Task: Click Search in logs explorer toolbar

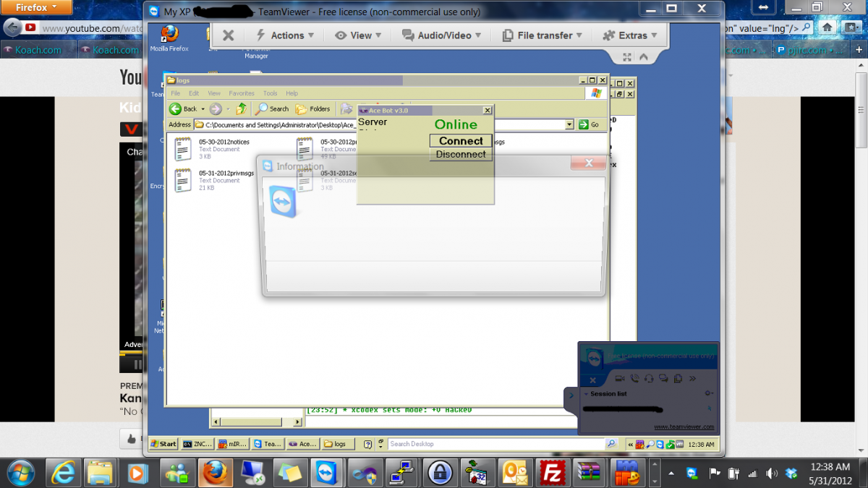Action: click(272, 109)
